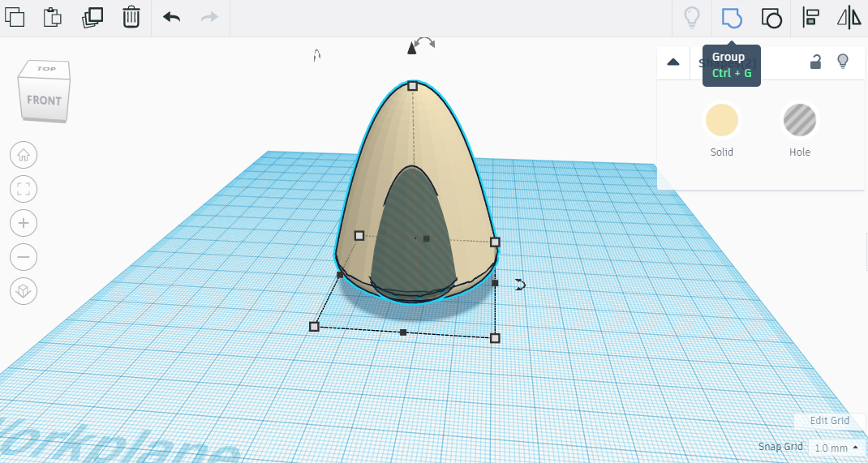Click the rotation handle right of shape
The width and height of the screenshot is (868, 463).
point(520,285)
